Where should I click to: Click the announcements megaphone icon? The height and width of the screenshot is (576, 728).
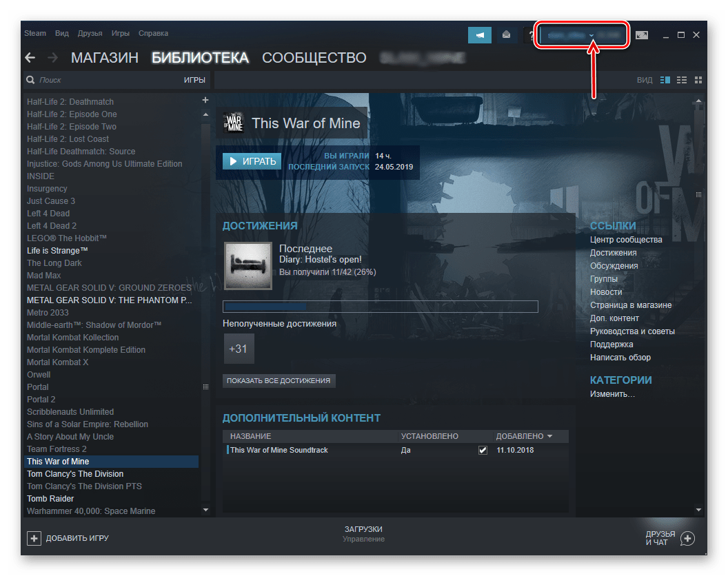[479, 34]
